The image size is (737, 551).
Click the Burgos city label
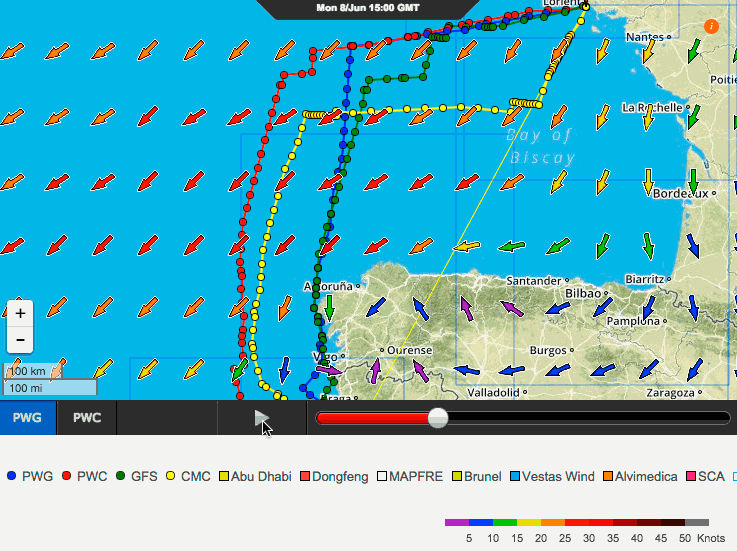click(x=548, y=350)
